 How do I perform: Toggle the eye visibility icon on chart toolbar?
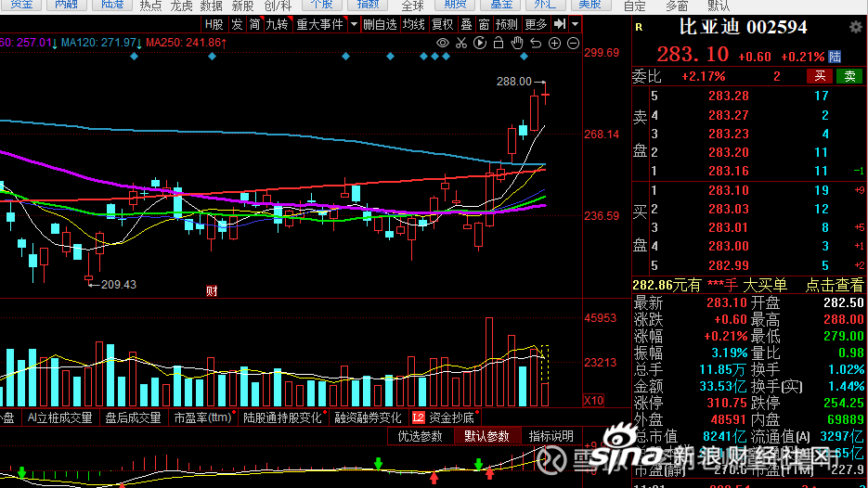click(x=442, y=43)
